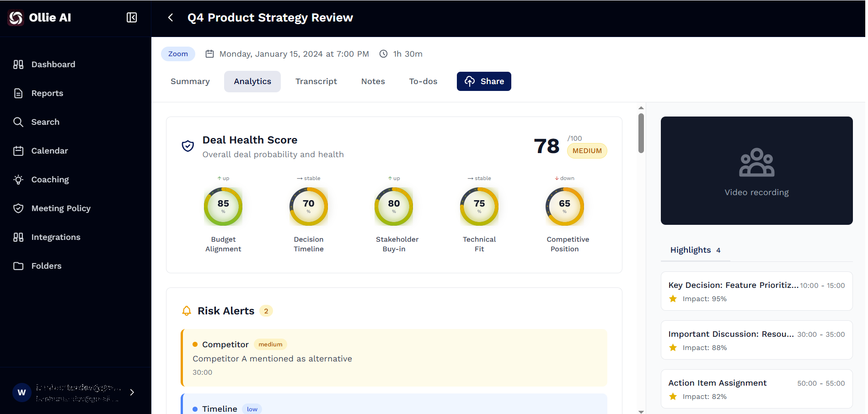This screenshot has width=868, height=414.
Task: Click the back arrow beside meeting title
Action: pos(171,17)
